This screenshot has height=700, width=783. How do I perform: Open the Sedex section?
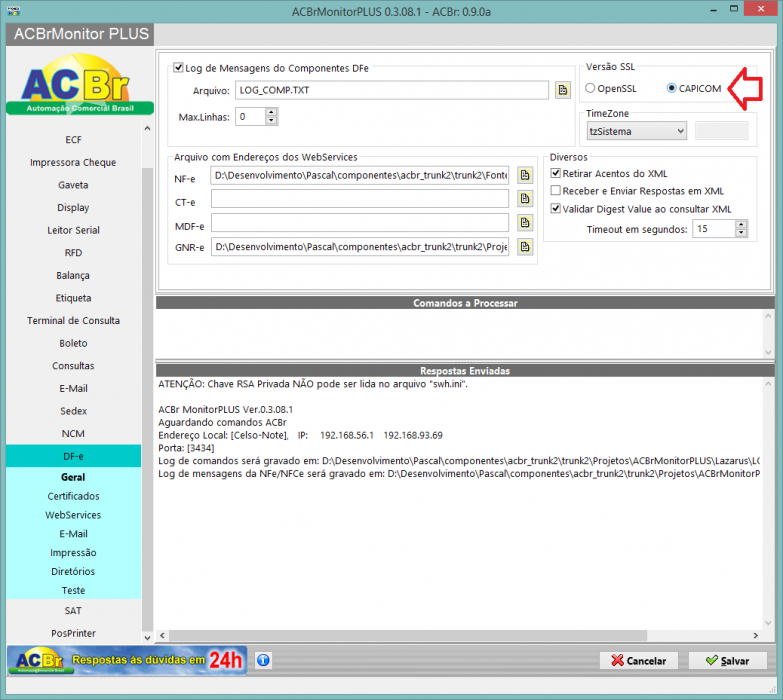coord(73,411)
